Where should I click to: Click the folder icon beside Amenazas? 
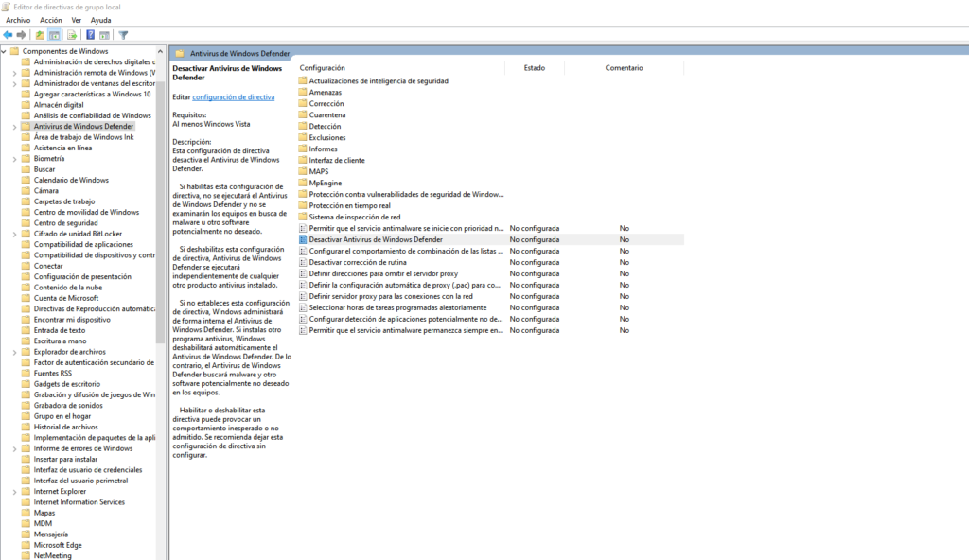pos(303,92)
